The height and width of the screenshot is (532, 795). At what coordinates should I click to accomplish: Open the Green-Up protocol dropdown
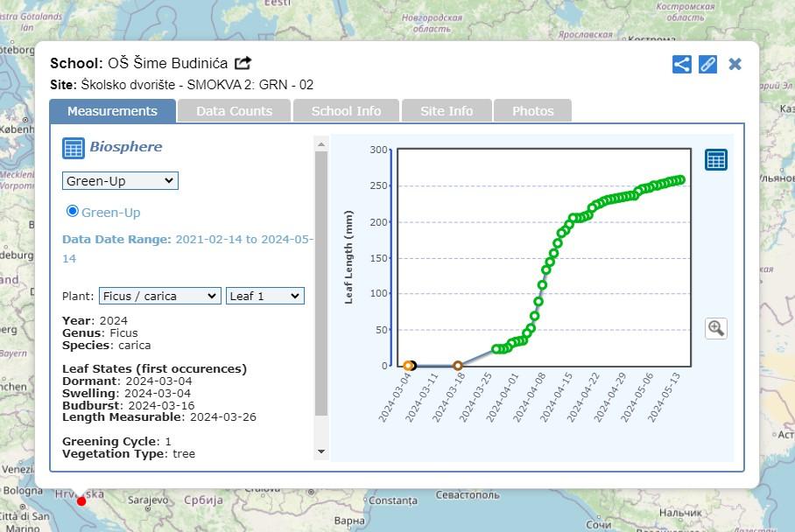[x=120, y=181]
